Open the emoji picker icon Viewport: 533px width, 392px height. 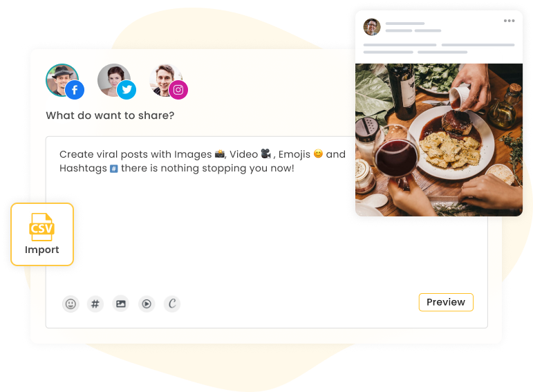click(x=71, y=304)
